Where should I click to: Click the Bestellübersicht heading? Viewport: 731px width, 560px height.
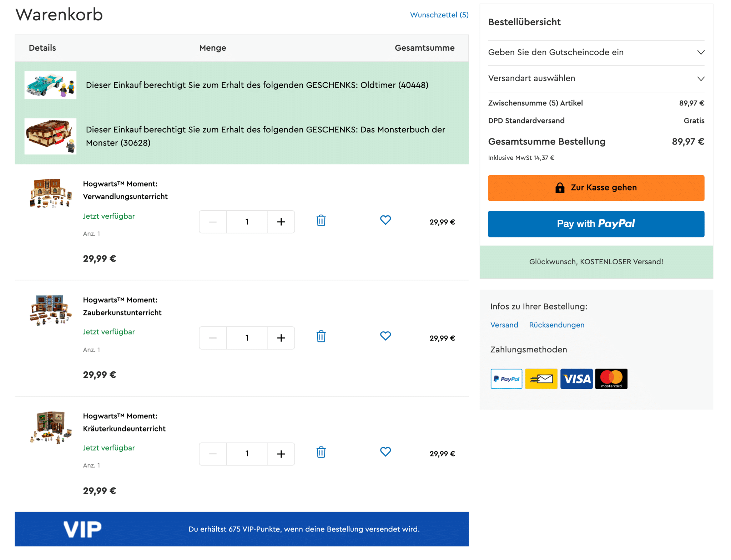click(x=524, y=22)
